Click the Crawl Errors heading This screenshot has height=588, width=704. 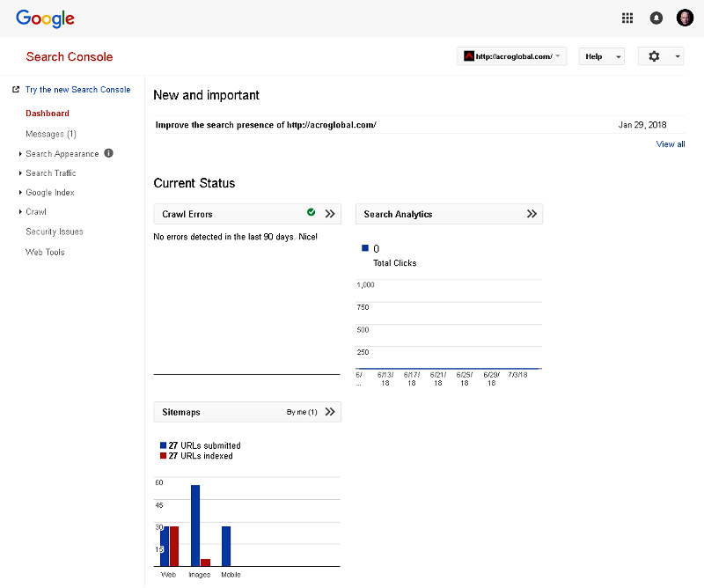[x=187, y=214]
